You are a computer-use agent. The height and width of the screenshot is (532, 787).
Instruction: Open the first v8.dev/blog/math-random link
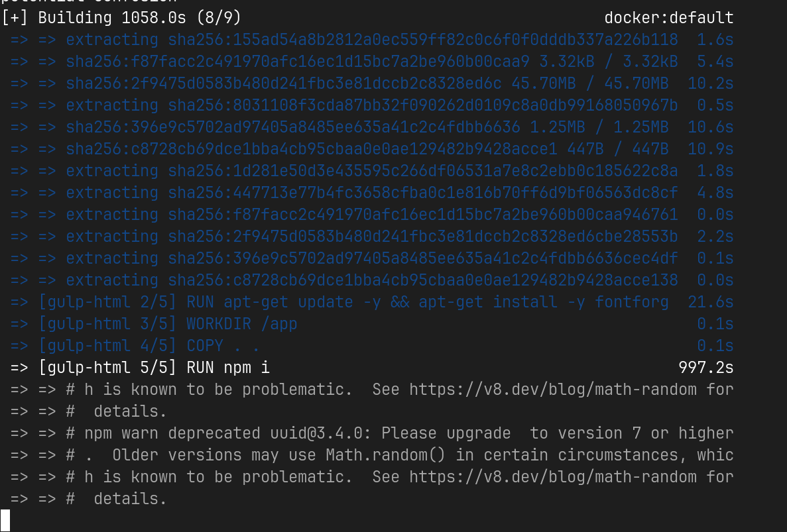tap(552, 390)
